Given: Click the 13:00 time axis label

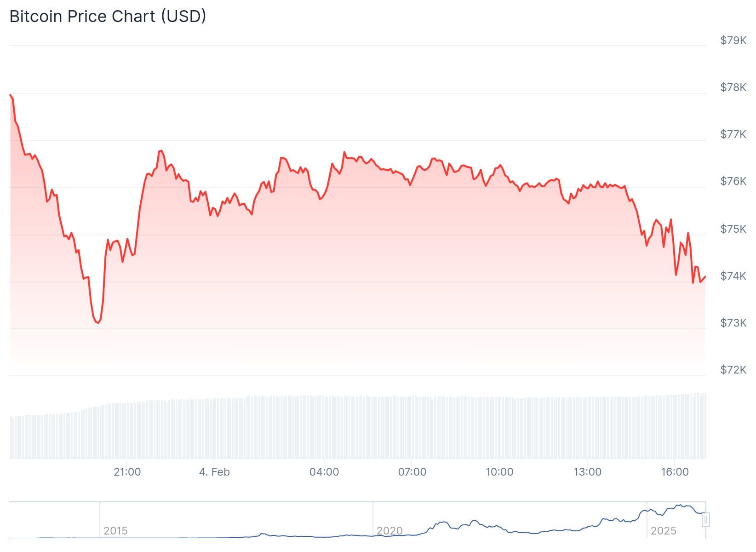Looking at the screenshot, I should [587, 472].
